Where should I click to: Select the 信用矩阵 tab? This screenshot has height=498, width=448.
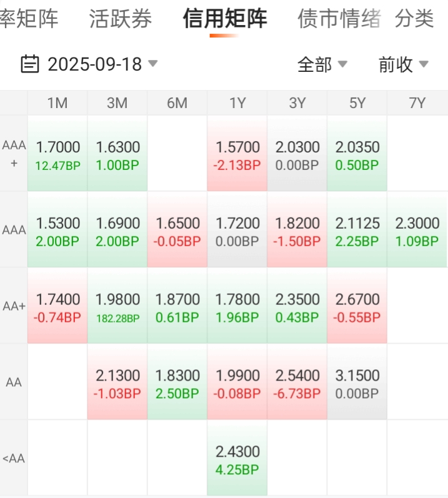click(x=225, y=19)
